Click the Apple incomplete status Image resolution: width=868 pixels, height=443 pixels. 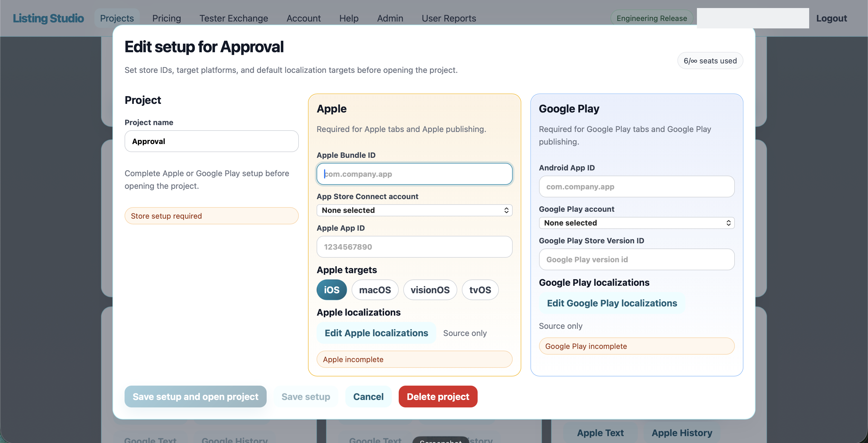[x=414, y=359]
